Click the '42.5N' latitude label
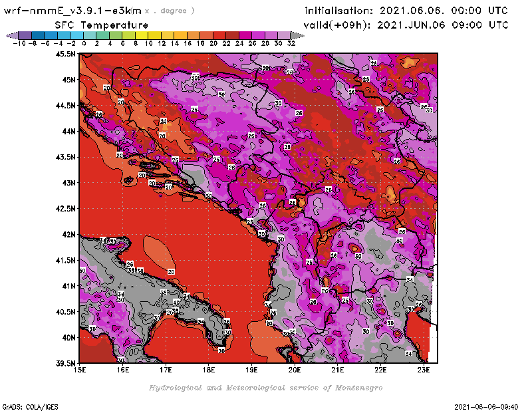The image size is (532, 411). pyautogui.click(x=65, y=209)
